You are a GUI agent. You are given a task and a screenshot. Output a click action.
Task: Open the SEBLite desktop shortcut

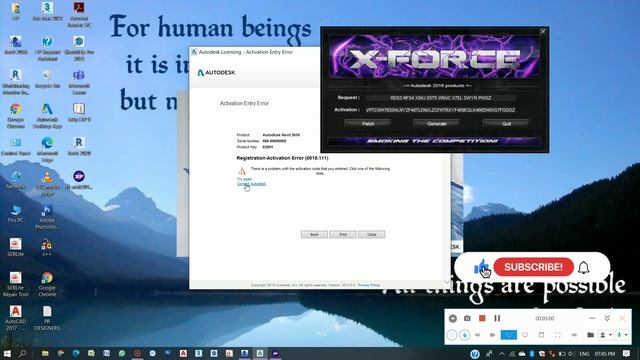(x=16, y=247)
